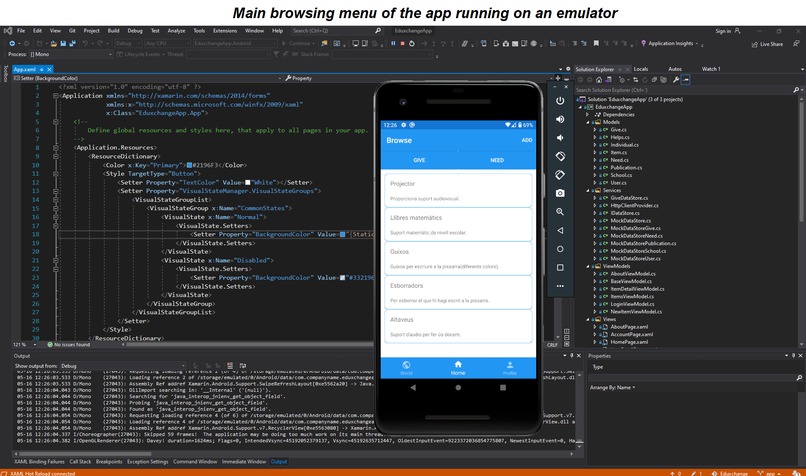Close the App.xaml editor tab
This screenshot has width=806, height=476.
tap(49, 69)
